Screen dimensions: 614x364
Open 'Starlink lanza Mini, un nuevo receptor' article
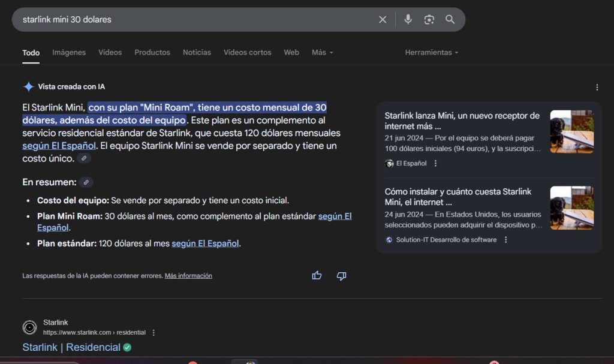click(x=462, y=121)
